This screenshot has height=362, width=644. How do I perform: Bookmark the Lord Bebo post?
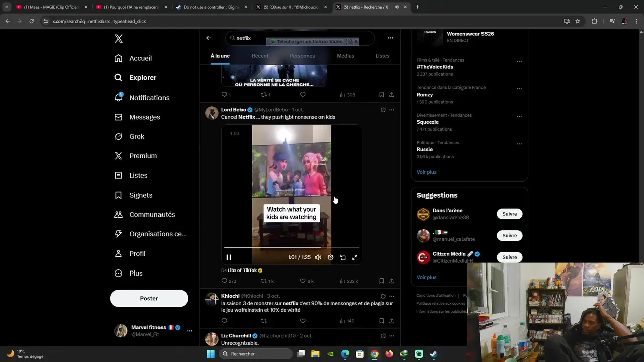(381, 281)
